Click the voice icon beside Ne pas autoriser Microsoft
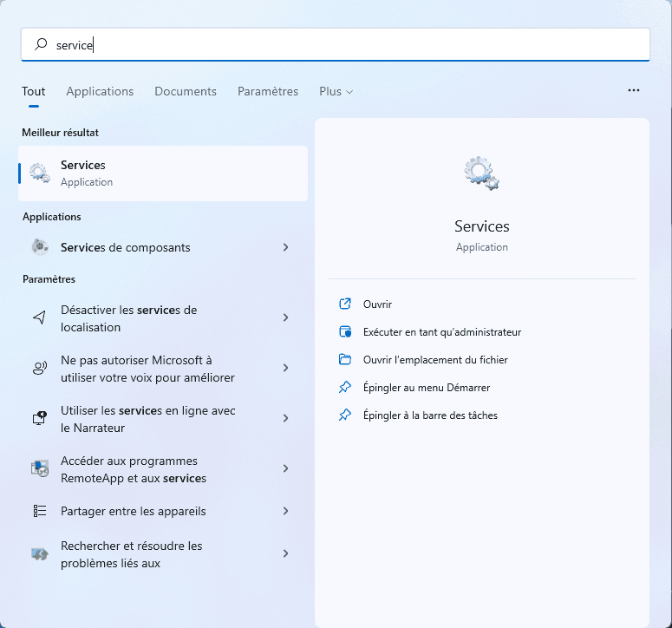This screenshot has height=628, width=672. coord(40,369)
